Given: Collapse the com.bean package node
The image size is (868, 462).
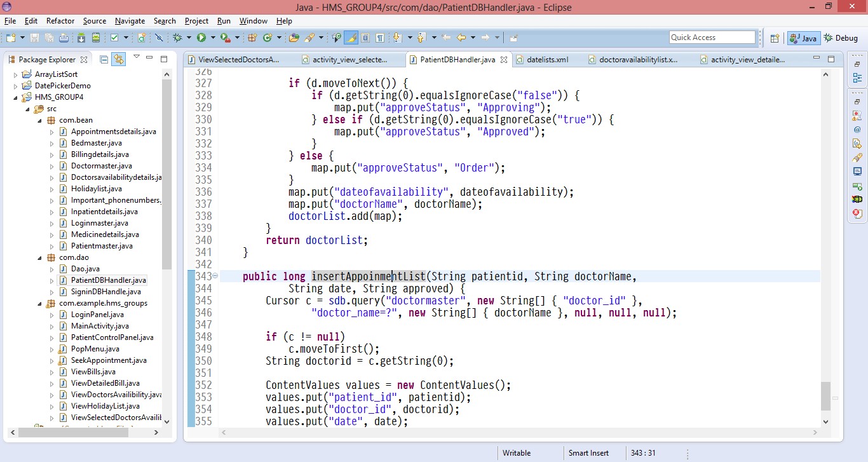Looking at the screenshot, I should pyautogui.click(x=41, y=120).
